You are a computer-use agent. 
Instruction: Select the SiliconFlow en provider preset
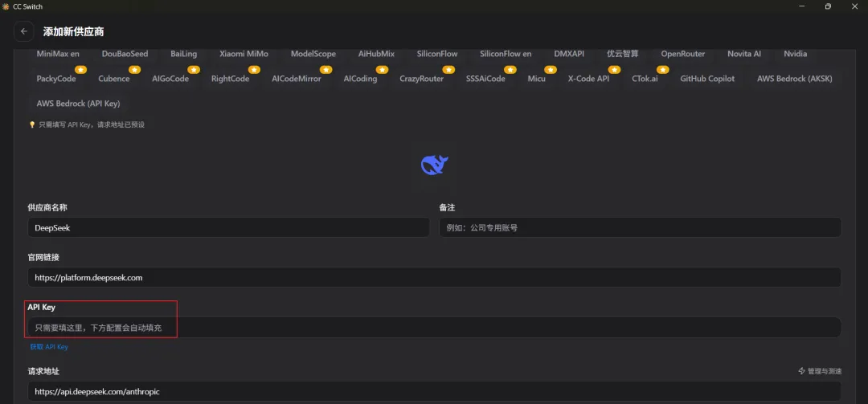pos(506,54)
